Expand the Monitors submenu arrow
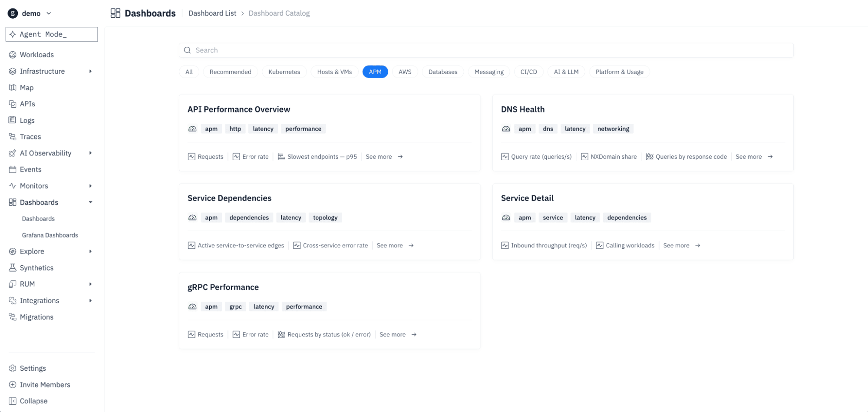Screen dimensions: 868x412 click(x=90, y=186)
